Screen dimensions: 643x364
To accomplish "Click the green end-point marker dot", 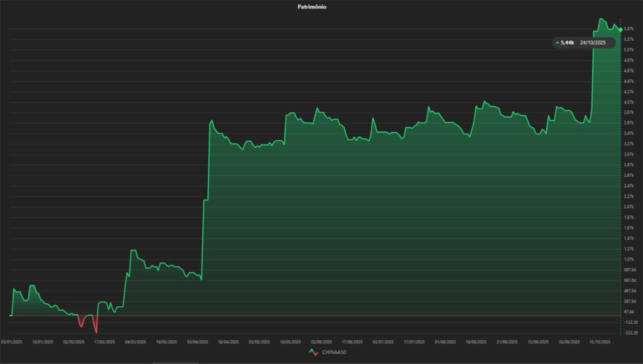I will pyautogui.click(x=621, y=29).
